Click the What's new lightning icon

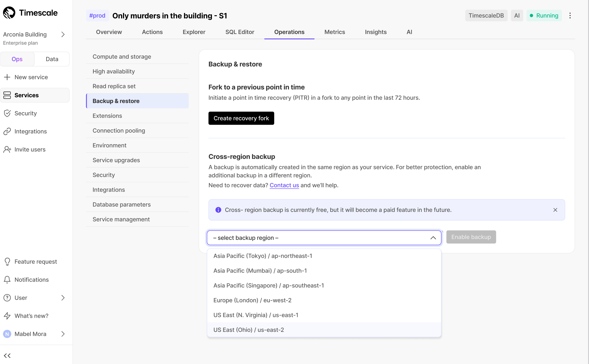coord(7,316)
